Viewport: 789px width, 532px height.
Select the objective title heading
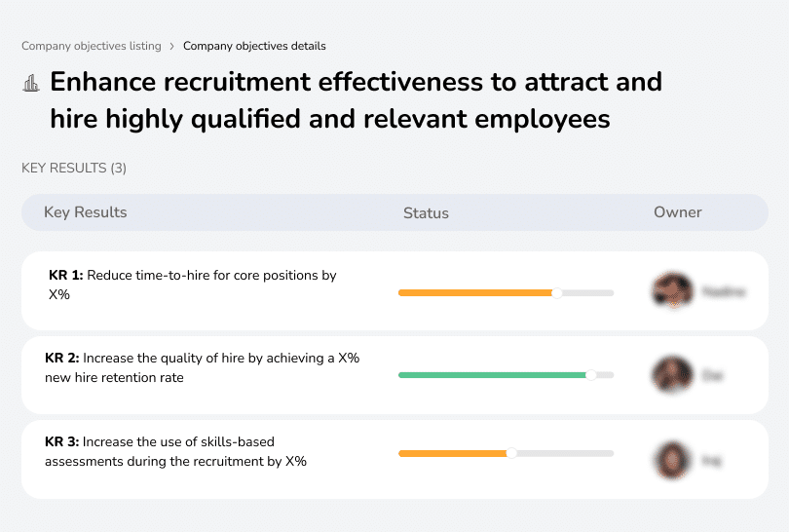356,99
